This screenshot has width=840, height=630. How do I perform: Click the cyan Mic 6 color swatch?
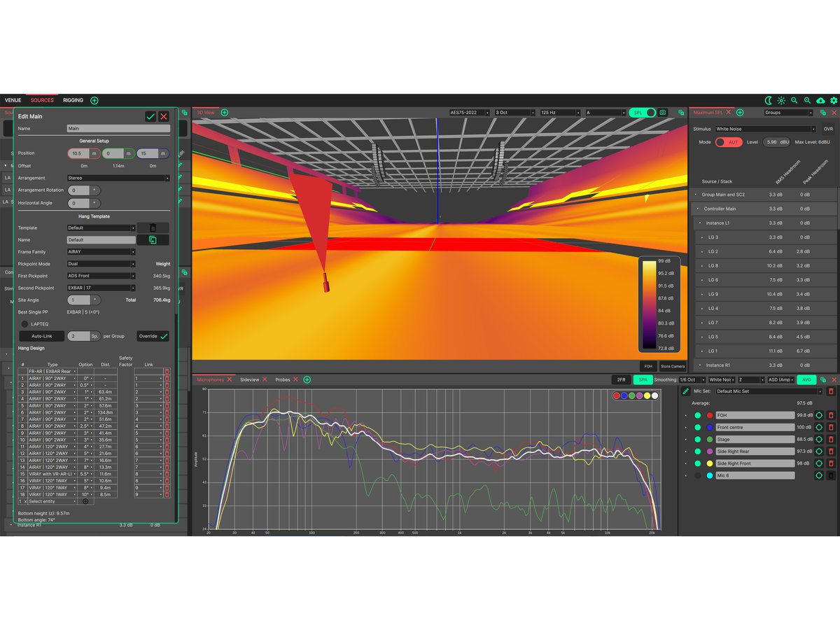[x=709, y=475]
